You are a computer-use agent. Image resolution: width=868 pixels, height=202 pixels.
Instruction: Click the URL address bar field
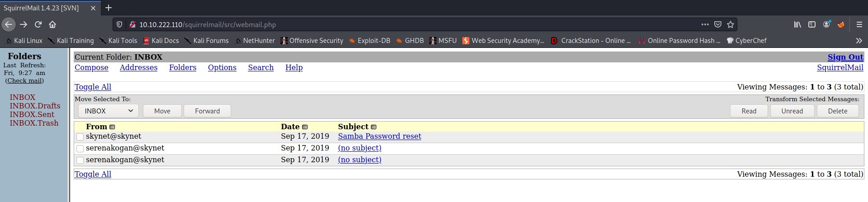click(407, 24)
